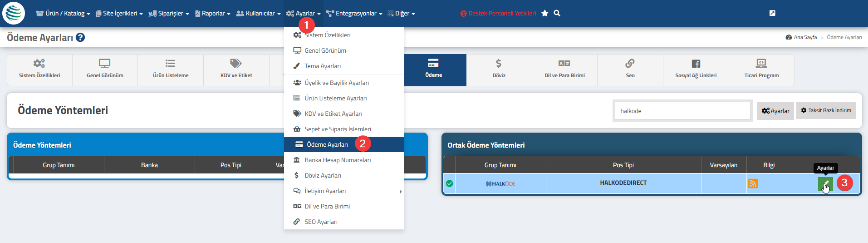Screen dimensions: 868x243
Task: Expand the Ürün / Katalog dropdown menu
Action: coord(63,14)
